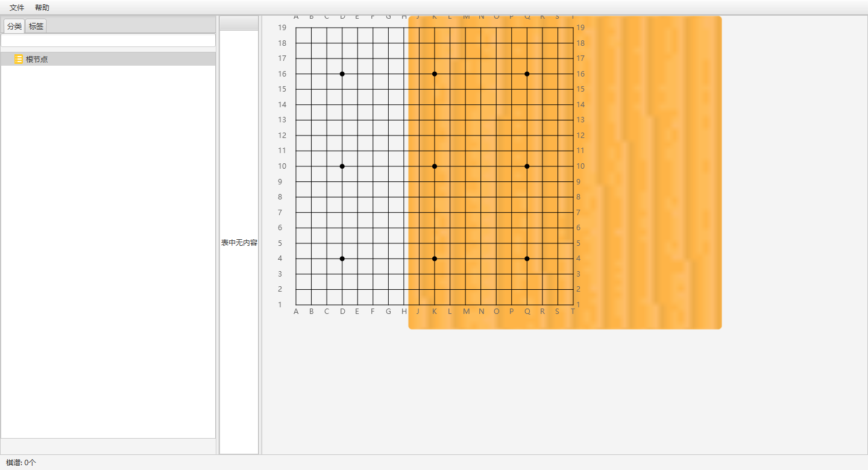This screenshot has width=868, height=470.
Task: Click the search field below the tabs
Action: (x=108, y=40)
